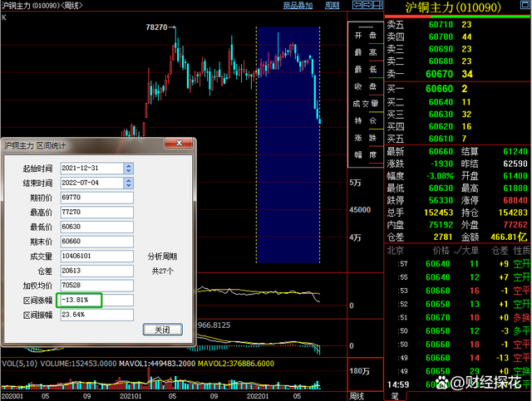Click the 幅度 value -3.08%
532x401 pixels.
click(440, 176)
